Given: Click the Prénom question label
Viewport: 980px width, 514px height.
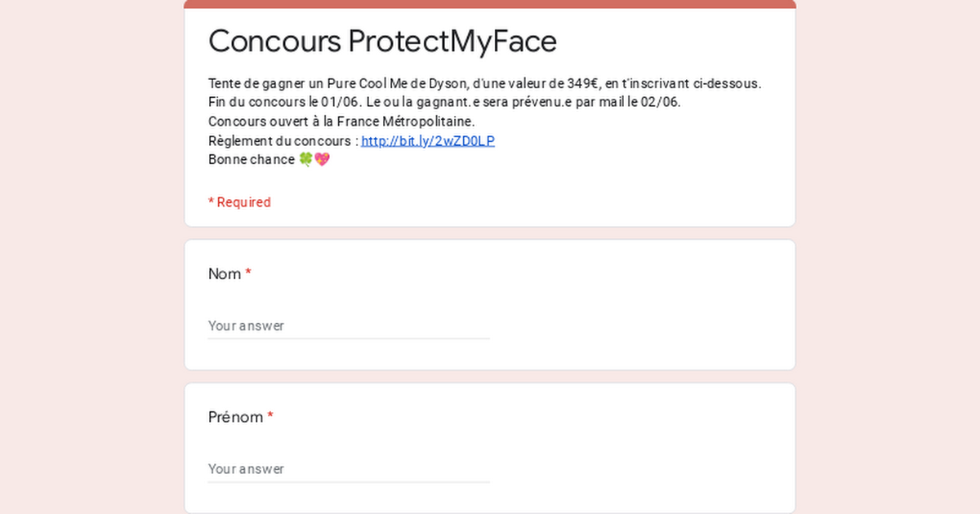Looking at the screenshot, I should pyautogui.click(x=236, y=417).
